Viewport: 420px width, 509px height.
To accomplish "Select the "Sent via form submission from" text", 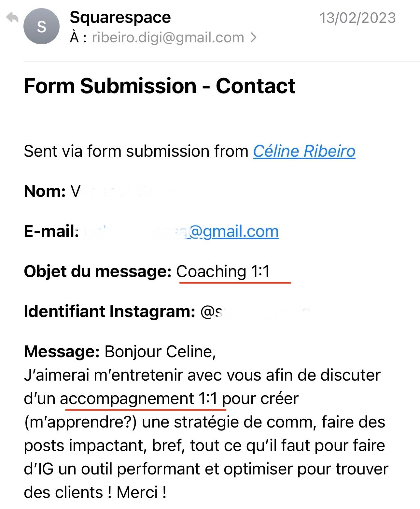I will tap(136, 152).
